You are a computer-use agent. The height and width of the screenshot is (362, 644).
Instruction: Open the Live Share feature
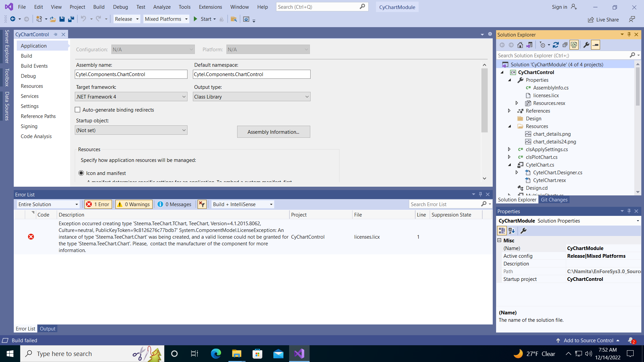[603, 20]
